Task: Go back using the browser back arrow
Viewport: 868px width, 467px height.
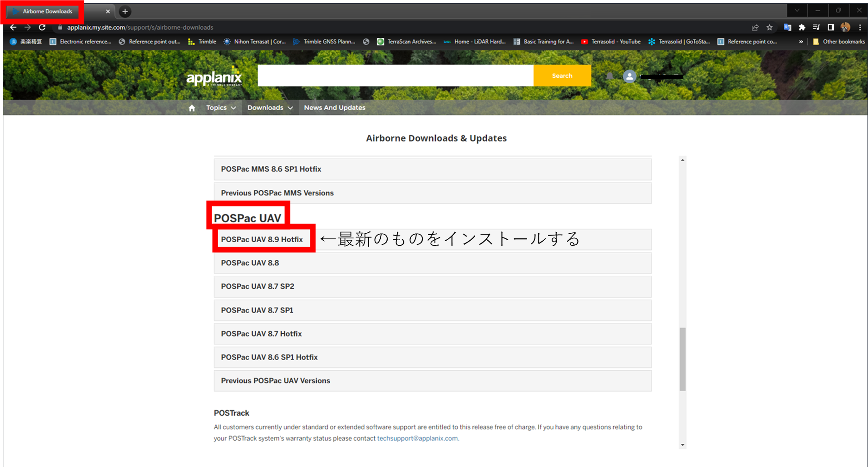Action: (13, 27)
